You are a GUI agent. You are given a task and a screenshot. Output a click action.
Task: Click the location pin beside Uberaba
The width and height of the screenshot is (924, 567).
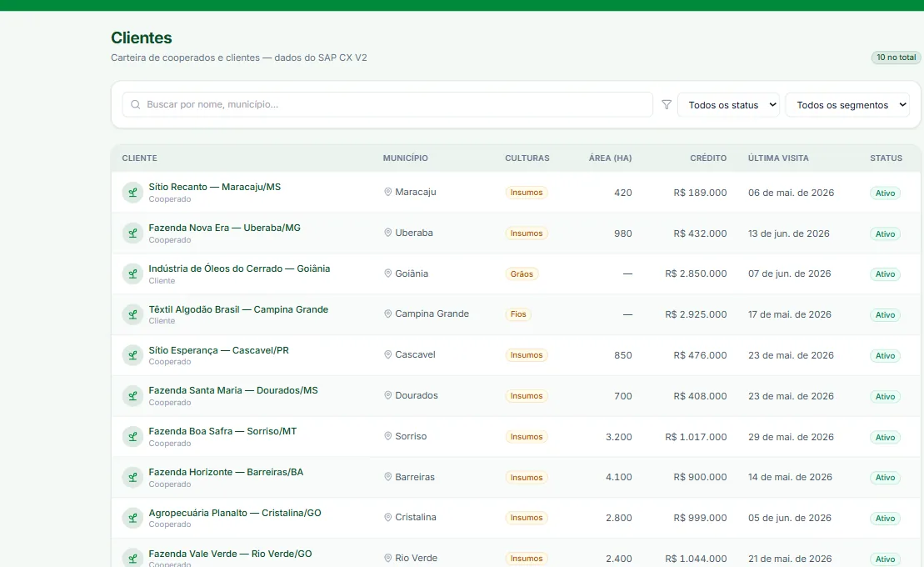[x=387, y=233]
